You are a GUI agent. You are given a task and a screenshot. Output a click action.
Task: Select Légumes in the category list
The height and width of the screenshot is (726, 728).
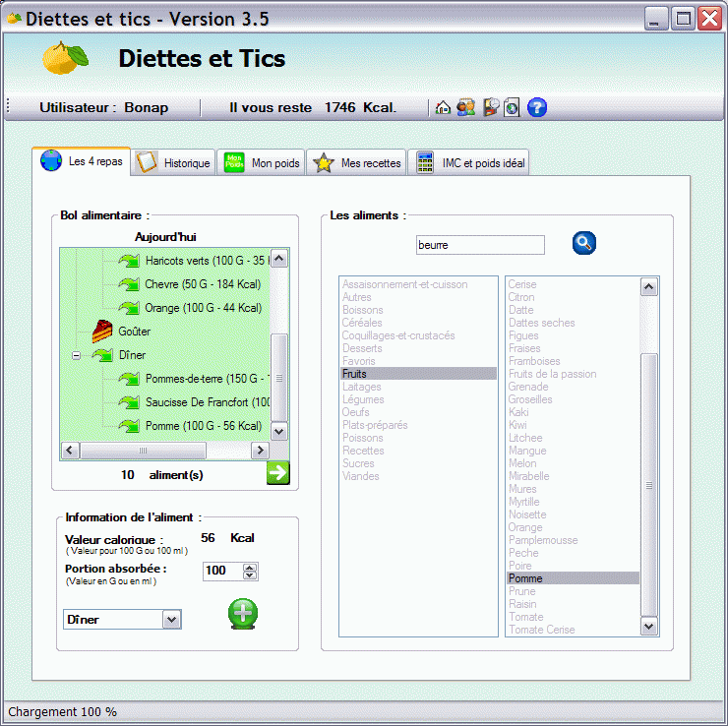click(x=363, y=399)
